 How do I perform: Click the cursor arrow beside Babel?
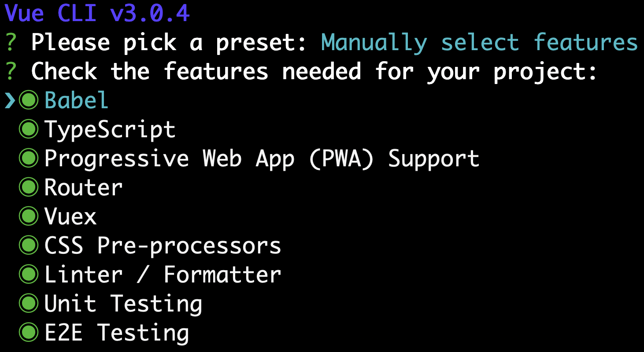(10, 101)
